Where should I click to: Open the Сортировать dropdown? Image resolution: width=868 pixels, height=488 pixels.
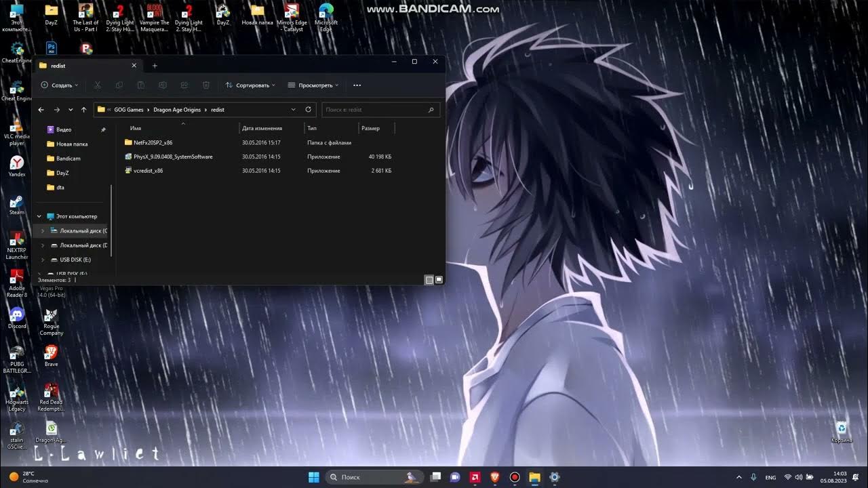[250, 85]
